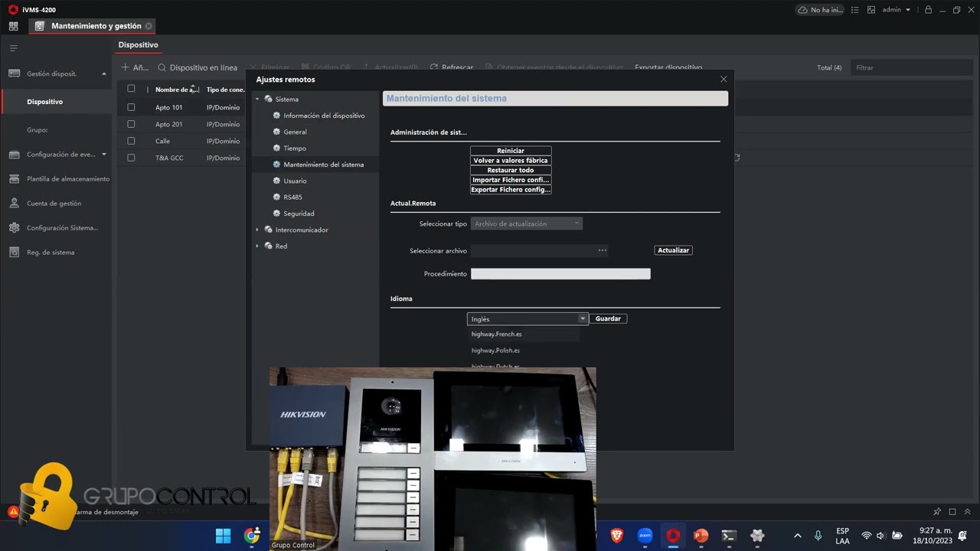980x551 pixels.
Task: Collapse the sidebar with hamburger icon
Action: (x=13, y=48)
